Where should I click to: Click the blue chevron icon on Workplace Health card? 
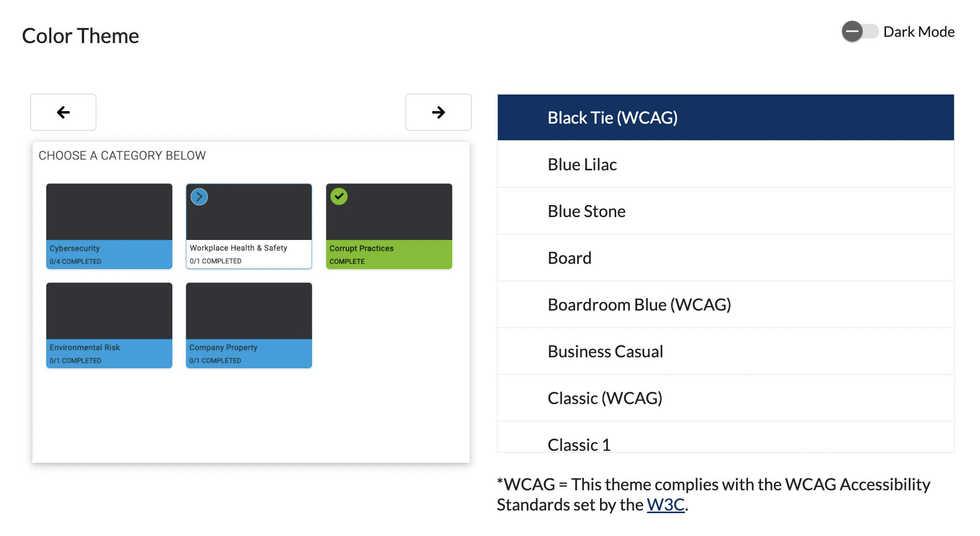point(199,197)
